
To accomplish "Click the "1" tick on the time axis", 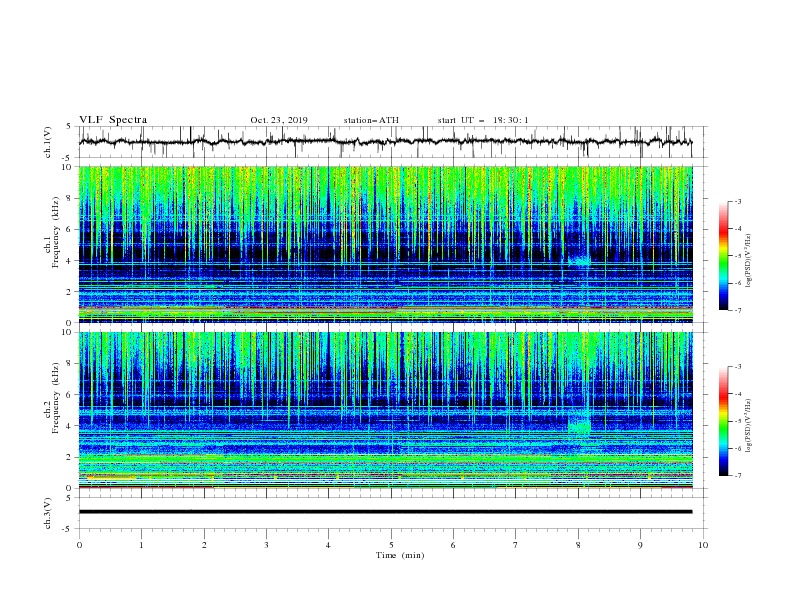I will click(x=141, y=545).
